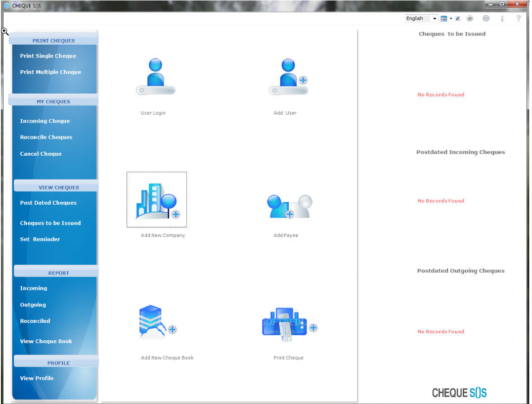Screen dimensions: 532x404
Task: Select Post Dated Cheques in the sidebar
Action: coord(48,203)
